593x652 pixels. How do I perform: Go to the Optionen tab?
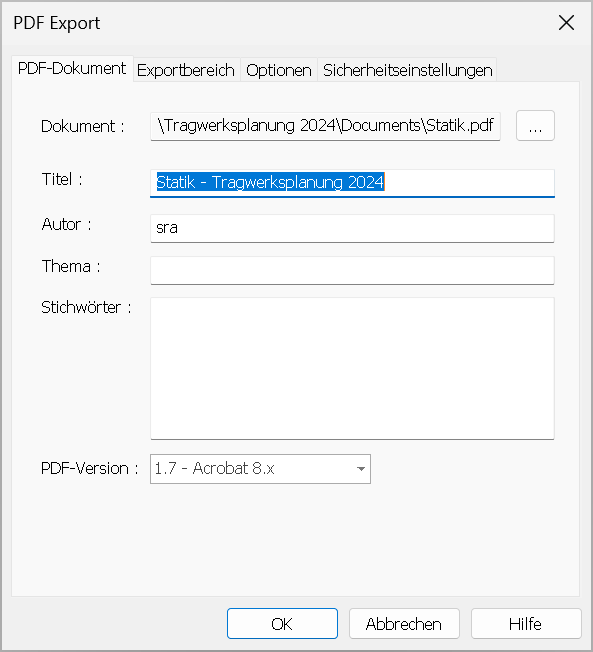pyautogui.click(x=279, y=70)
